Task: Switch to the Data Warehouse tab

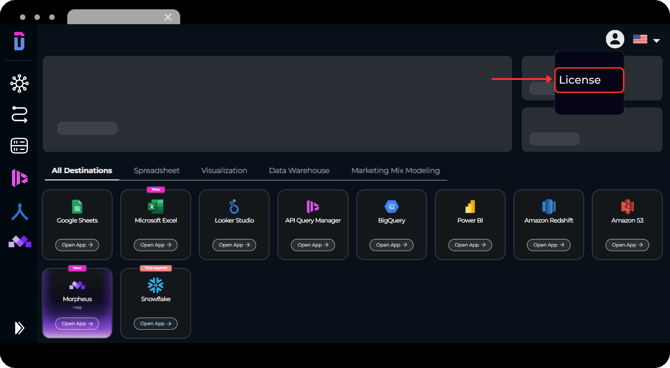Action: [x=299, y=171]
